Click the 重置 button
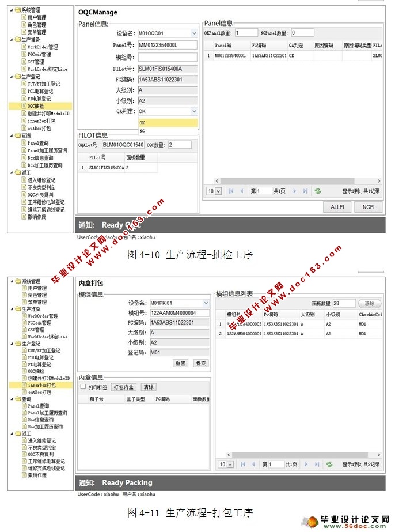Image resolution: width=395 pixels, height=532 pixels. (x=180, y=363)
